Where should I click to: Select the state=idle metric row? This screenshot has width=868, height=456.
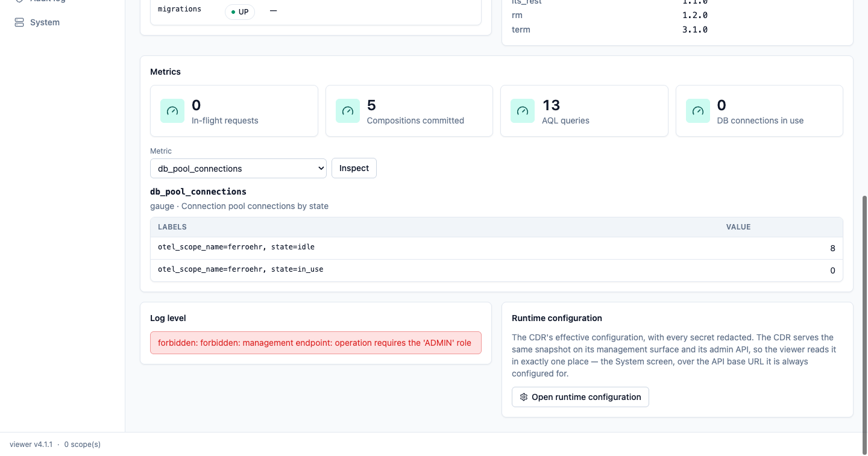click(497, 248)
